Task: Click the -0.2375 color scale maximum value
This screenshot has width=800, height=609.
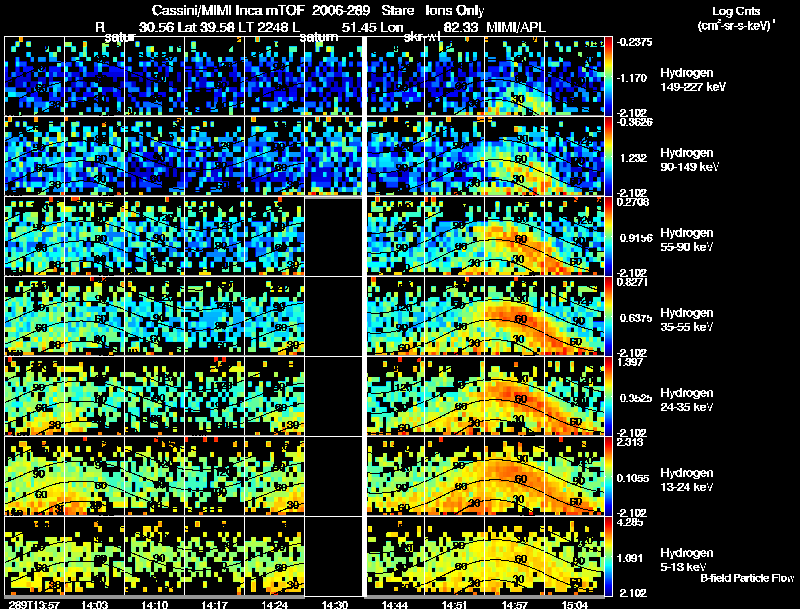Action: pos(634,42)
